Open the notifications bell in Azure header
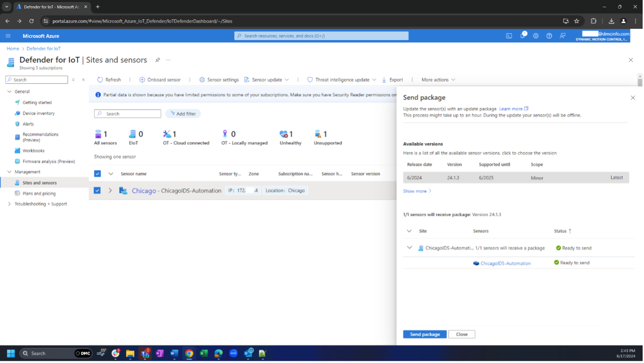 point(523,36)
